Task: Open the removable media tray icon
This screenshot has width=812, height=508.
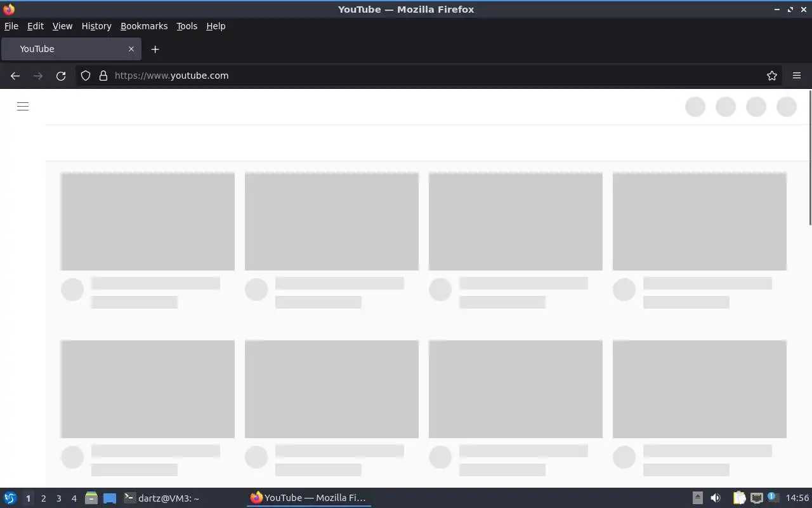Action: click(697, 498)
